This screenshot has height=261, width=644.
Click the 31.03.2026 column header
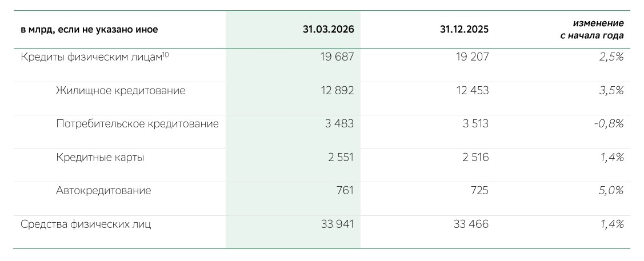pos(329,30)
